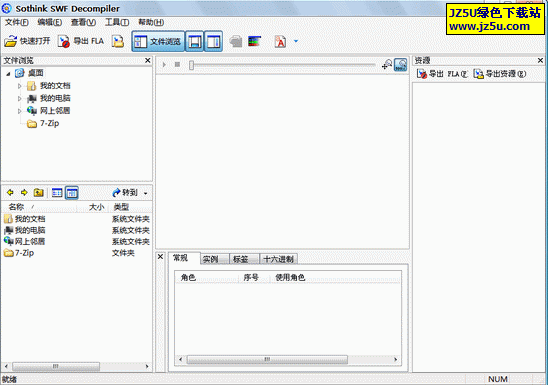This screenshot has height=385, width=548.
Task: Expand the 我的文档 tree node
Action: click(20, 86)
